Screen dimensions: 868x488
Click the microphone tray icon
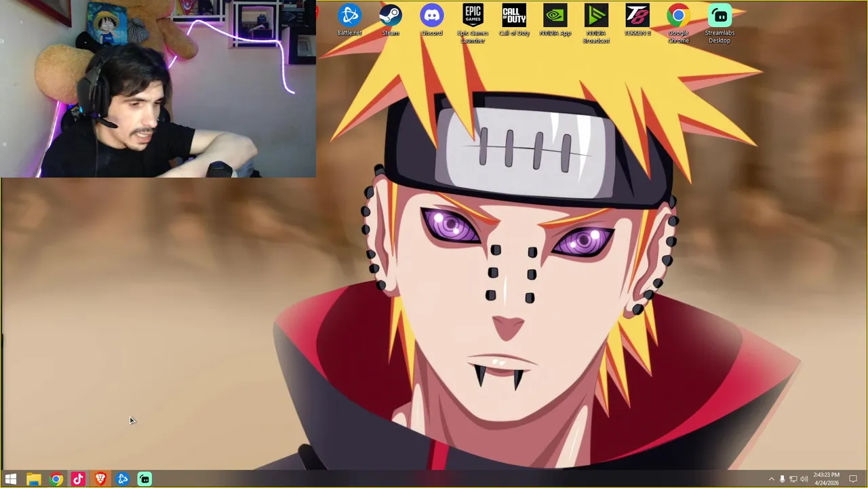click(x=782, y=479)
